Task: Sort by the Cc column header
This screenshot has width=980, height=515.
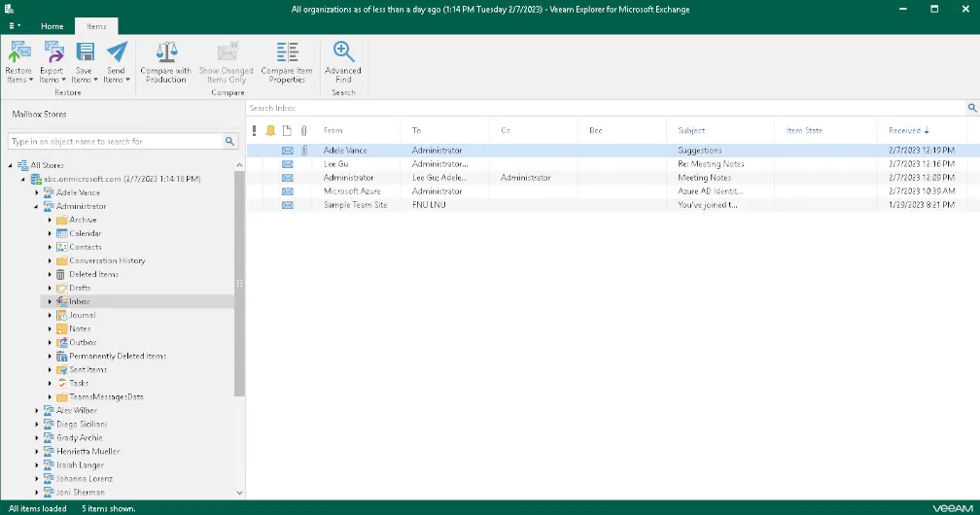Action: (506, 130)
